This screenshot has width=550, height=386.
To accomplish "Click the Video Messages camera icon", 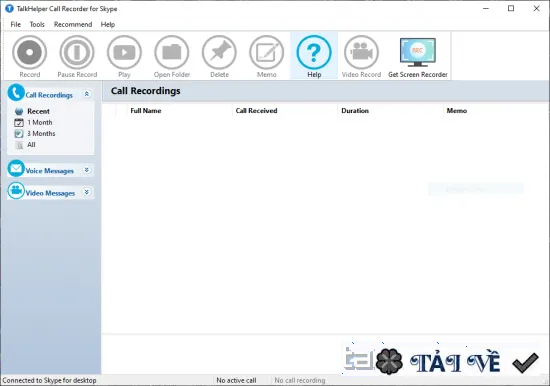I will pyautogui.click(x=16, y=191).
